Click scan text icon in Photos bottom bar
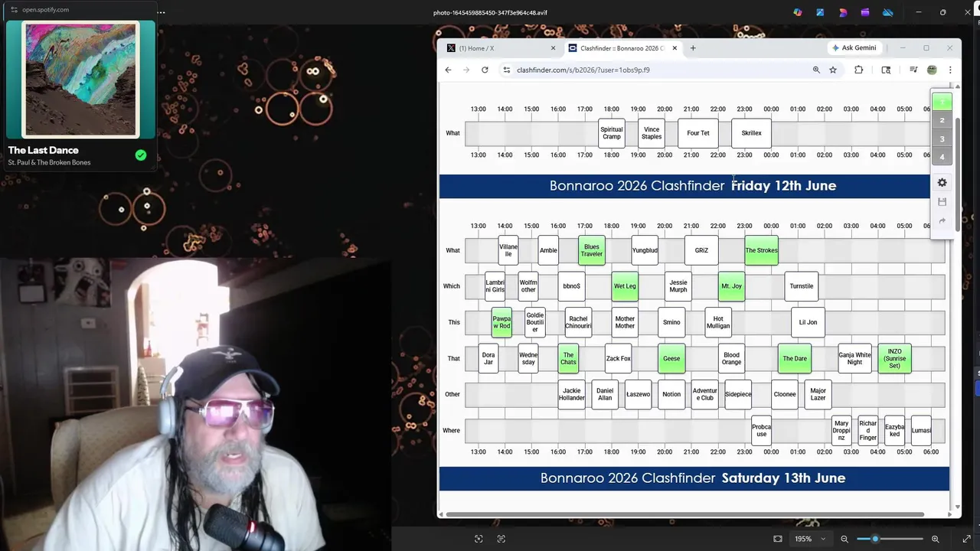The height and width of the screenshot is (551, 980). pos(501,539)
